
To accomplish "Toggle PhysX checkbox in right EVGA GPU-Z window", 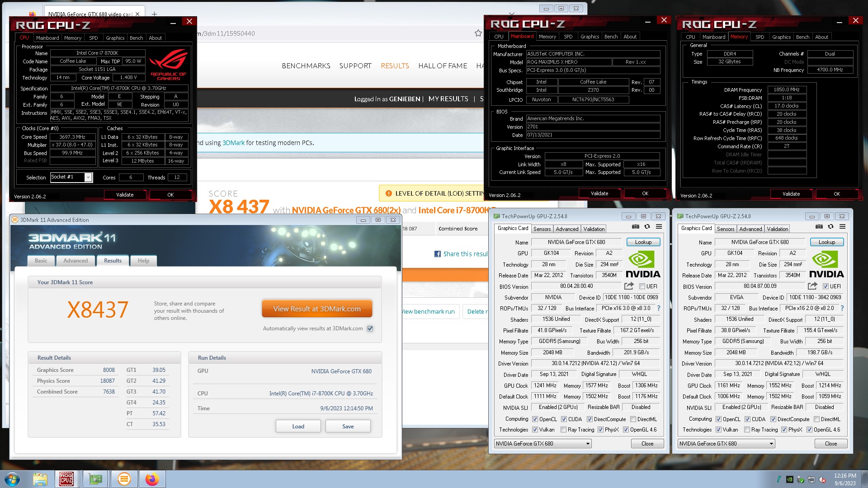I will (x=784, y=430).
